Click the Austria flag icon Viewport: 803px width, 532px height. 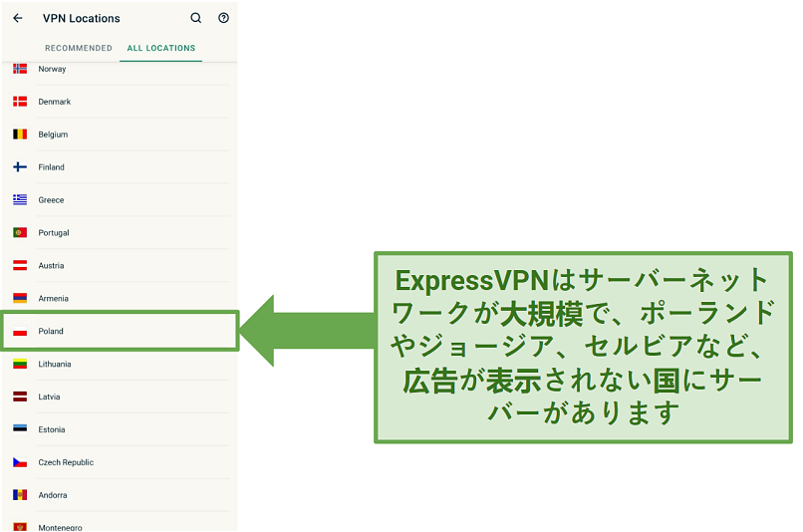coord(20,265)
